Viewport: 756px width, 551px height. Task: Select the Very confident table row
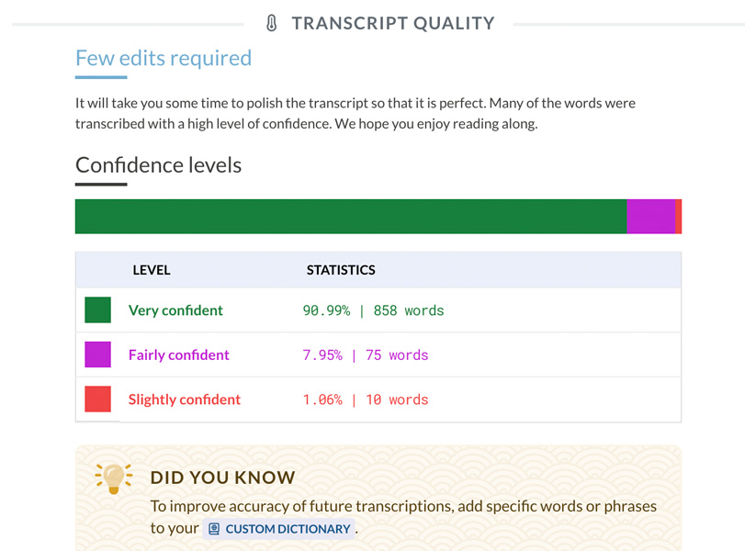click(377, 309)
